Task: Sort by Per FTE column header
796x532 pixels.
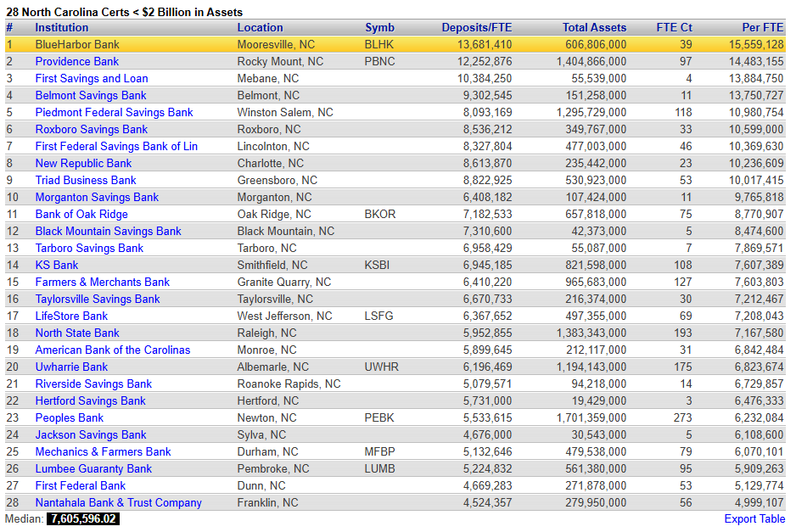Action: click(x=763, y=27)
